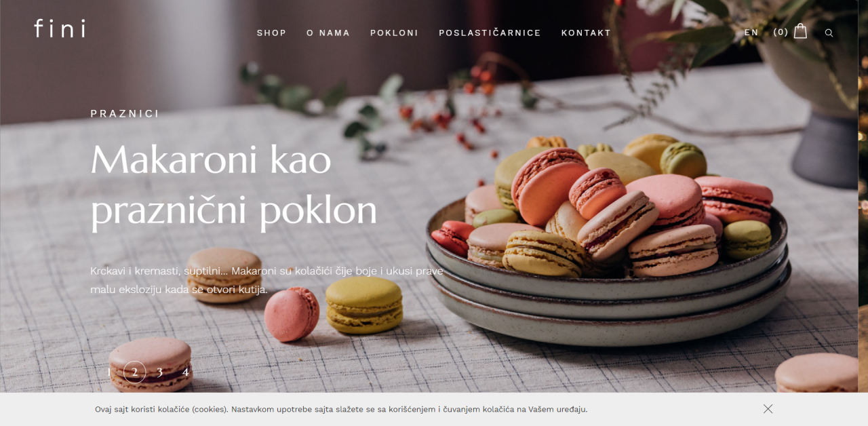Click the 'Krckavi i kremasti' description text
Screen dimensions: 868x426
click(267, 280)
